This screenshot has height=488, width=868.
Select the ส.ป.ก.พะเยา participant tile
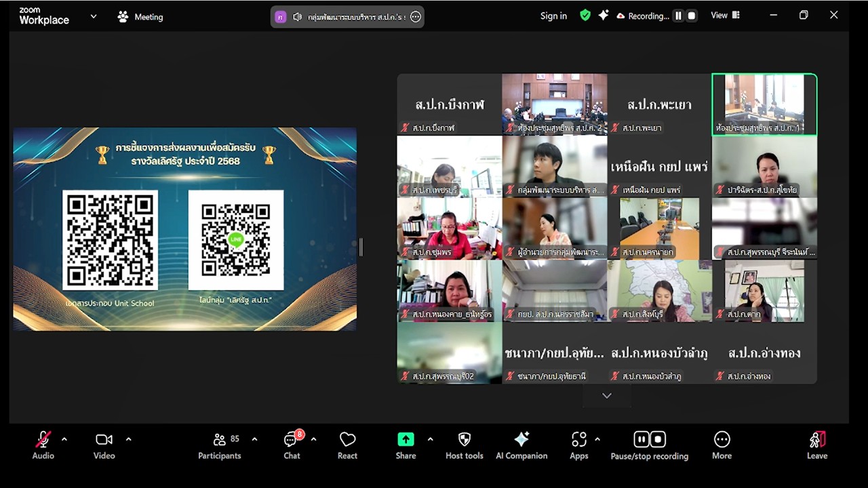pos(659,104)
